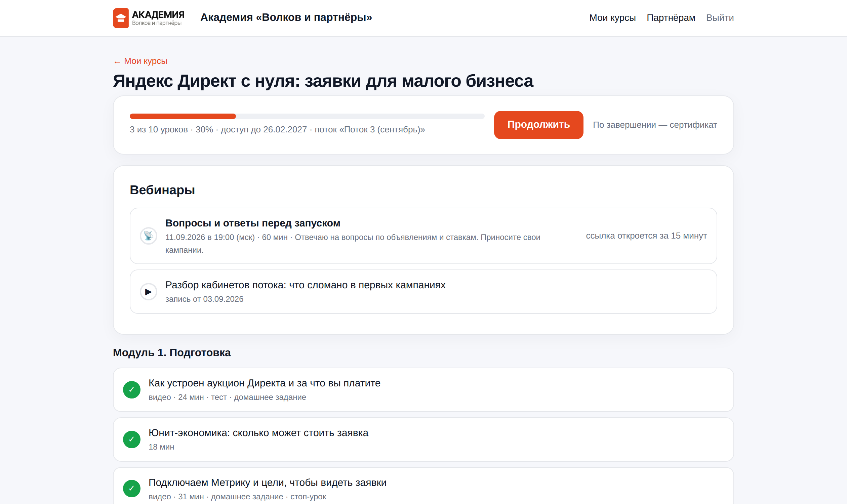Open lesson 'Как устроен аукцион Директа и за что вы платите'
Image resolution: width=847 pixels, height=504 pixels.
(x=264, y=383)
